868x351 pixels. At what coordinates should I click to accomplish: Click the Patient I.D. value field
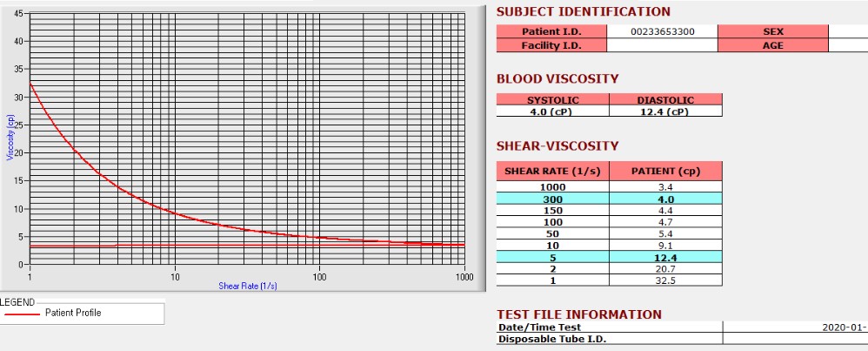point(662,31)
